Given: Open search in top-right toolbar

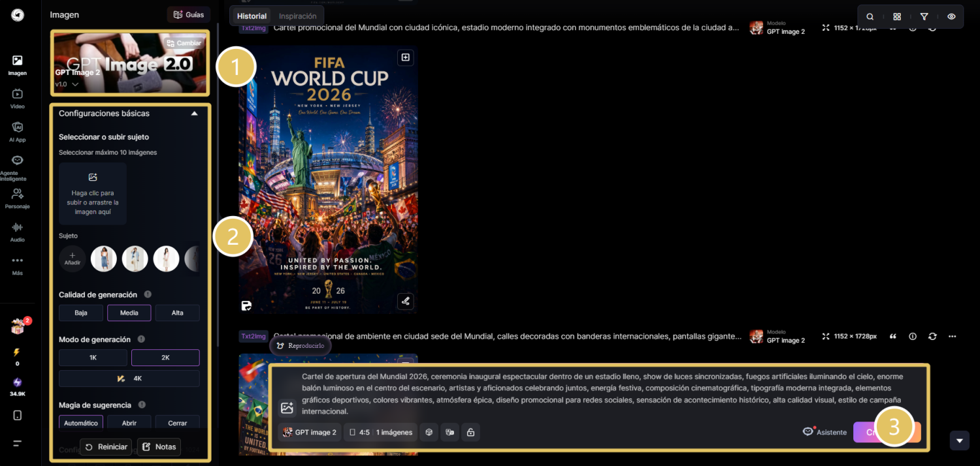Looking at the screenshot, I should 870,17.
